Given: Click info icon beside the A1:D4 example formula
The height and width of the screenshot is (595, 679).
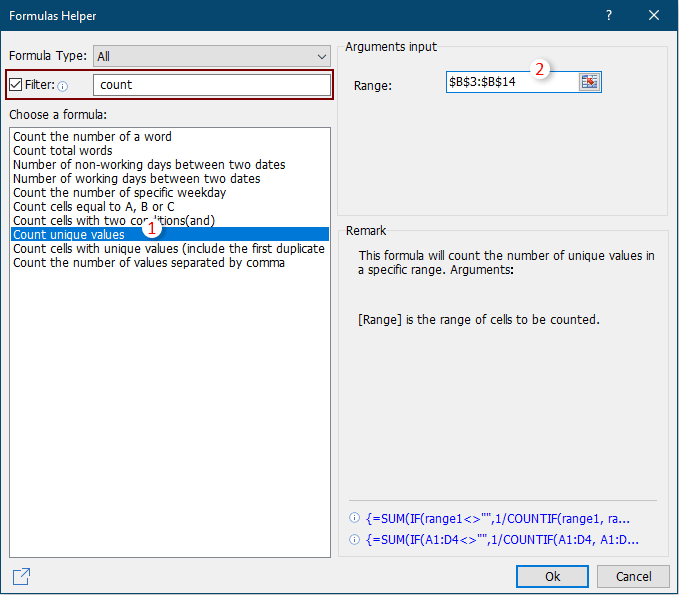Looking at the screenshot, I should 354,540.
